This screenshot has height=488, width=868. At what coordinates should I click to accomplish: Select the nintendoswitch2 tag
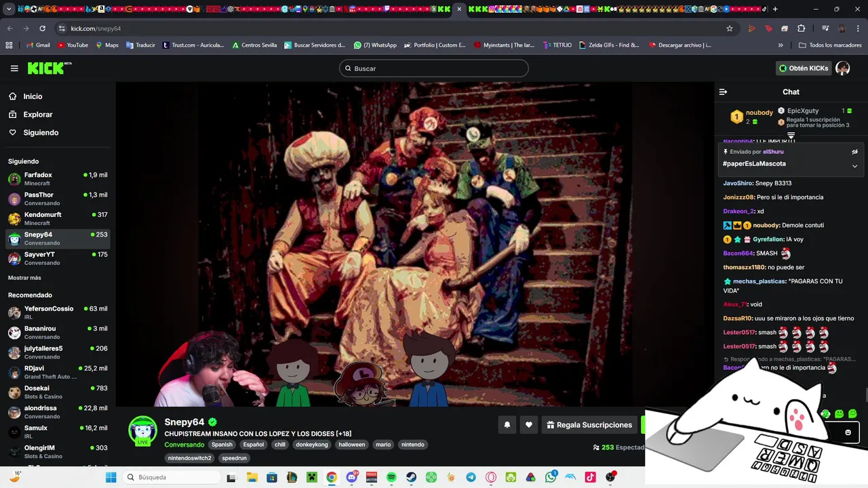click(x=190, y=458)
